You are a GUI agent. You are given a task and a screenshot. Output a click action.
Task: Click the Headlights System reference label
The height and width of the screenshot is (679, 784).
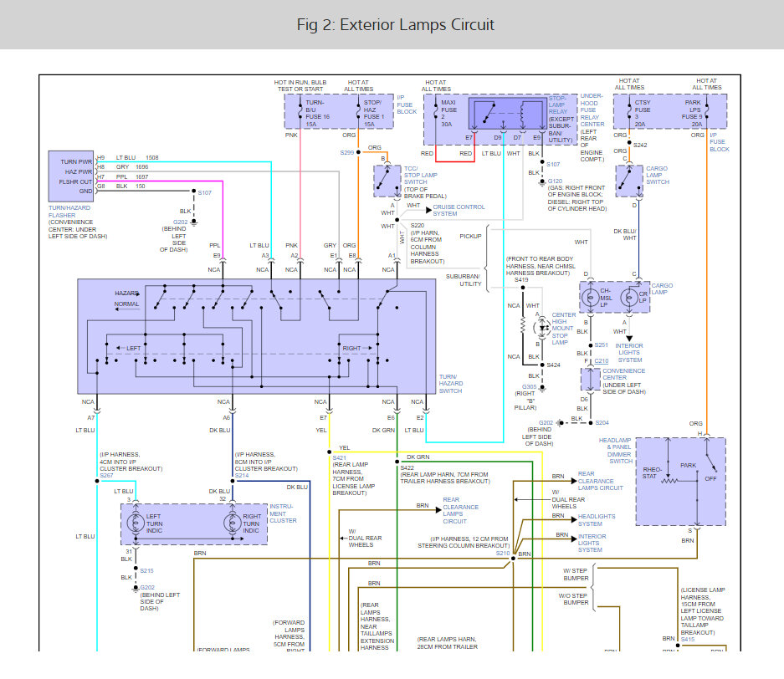click(x=597, y=520)
